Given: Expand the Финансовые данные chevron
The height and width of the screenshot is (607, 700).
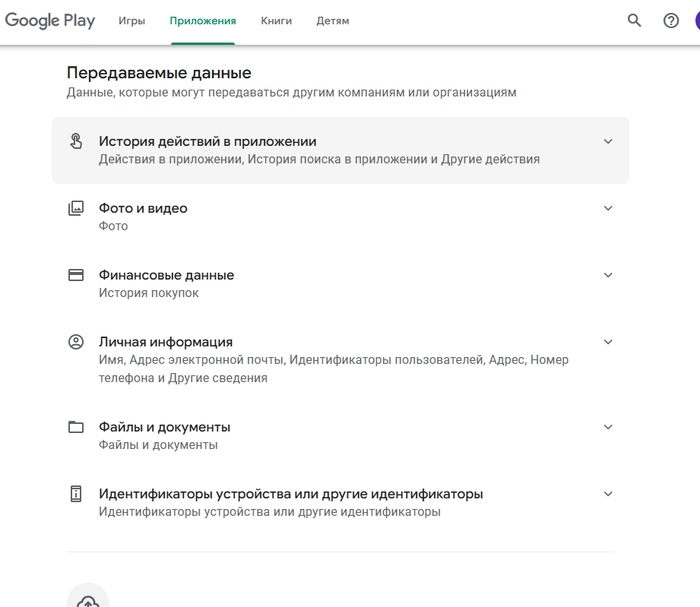Looking at the screenshot, I should click(608, 275).
